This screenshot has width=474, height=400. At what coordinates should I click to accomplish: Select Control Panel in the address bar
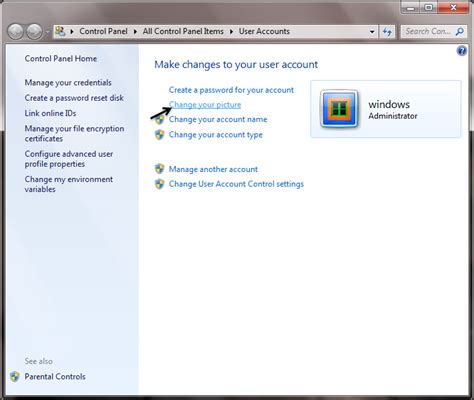tap(103, 31)
